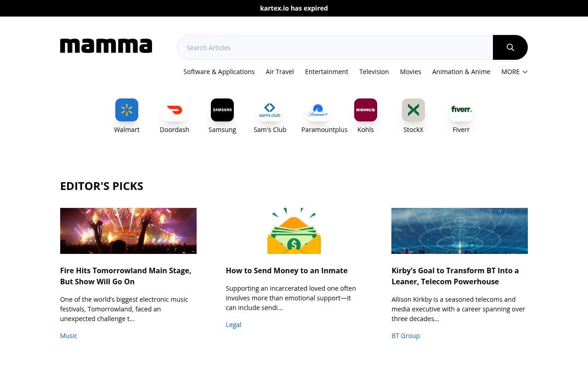588x368 pixels.
Task: Select the Animation & Anime menu item
Action: click(461, 72)
